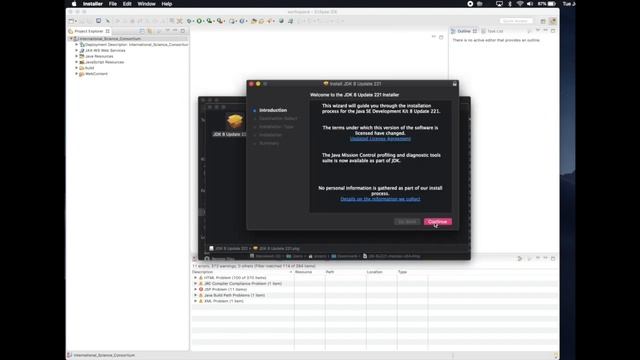Expand the Deployment Descriptor tree node
The image size is (640, 360).
pyautogui.click(x=76, y=44)
